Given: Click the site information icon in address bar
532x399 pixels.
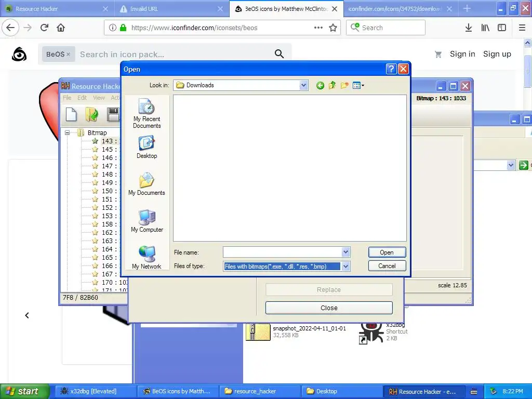Looking at the screenshot, I should (x=113, y=28).
